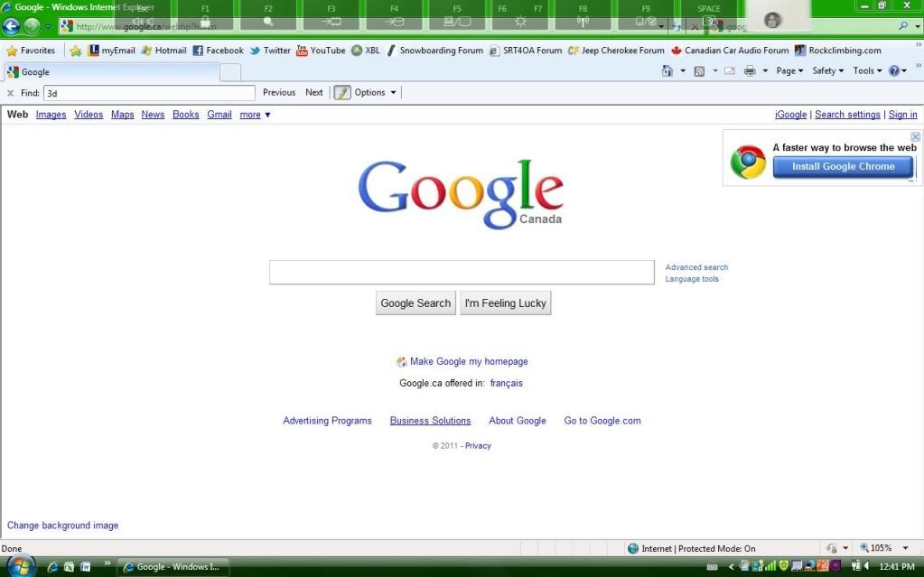Open the Safety menu
The width and height of the screenshot is (924, 577).
828,70
